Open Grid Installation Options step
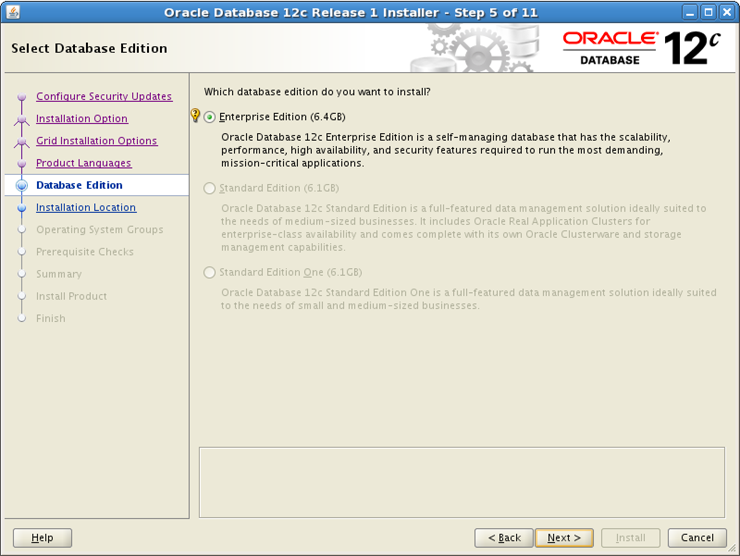Image resolution: width=740 pixels, height=556 pixels. [97, 141]
